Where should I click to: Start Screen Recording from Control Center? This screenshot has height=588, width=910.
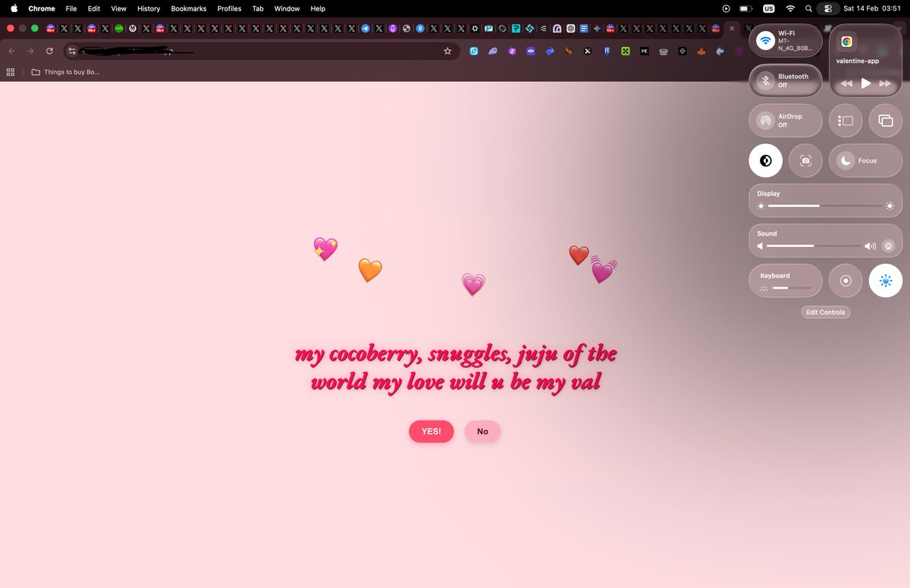coord(846,281)
